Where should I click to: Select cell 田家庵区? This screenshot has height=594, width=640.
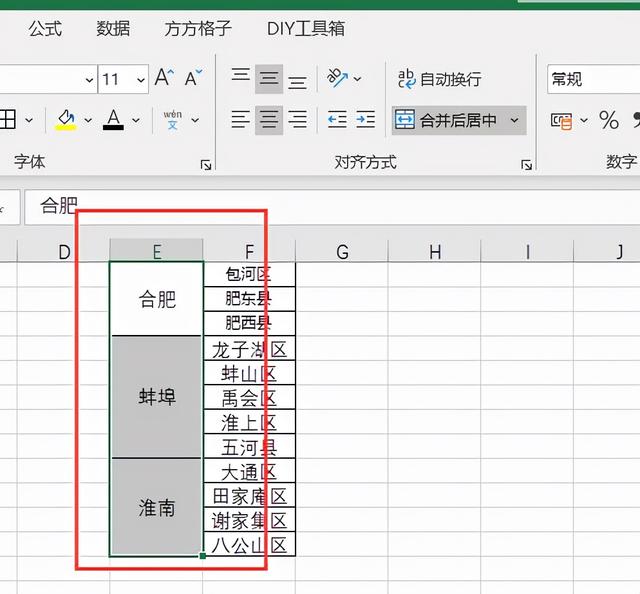click(x=249, y=496)
